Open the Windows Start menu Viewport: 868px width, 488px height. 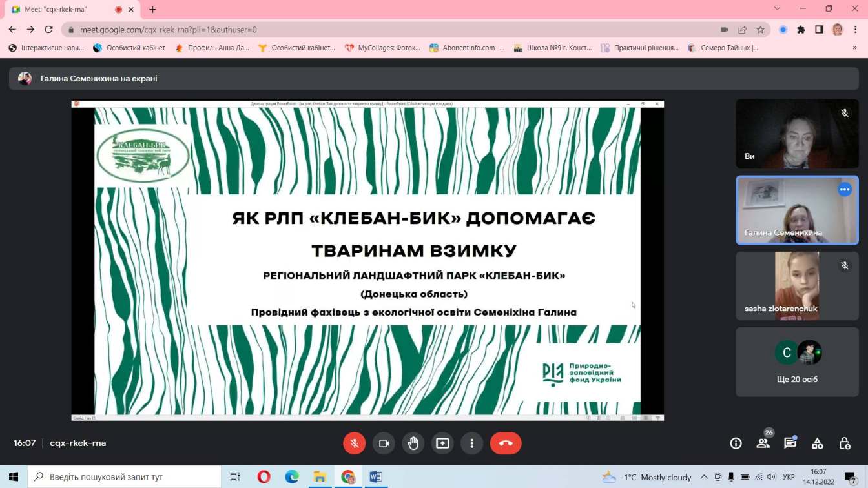pyautogui.click(x=13, y=477)
